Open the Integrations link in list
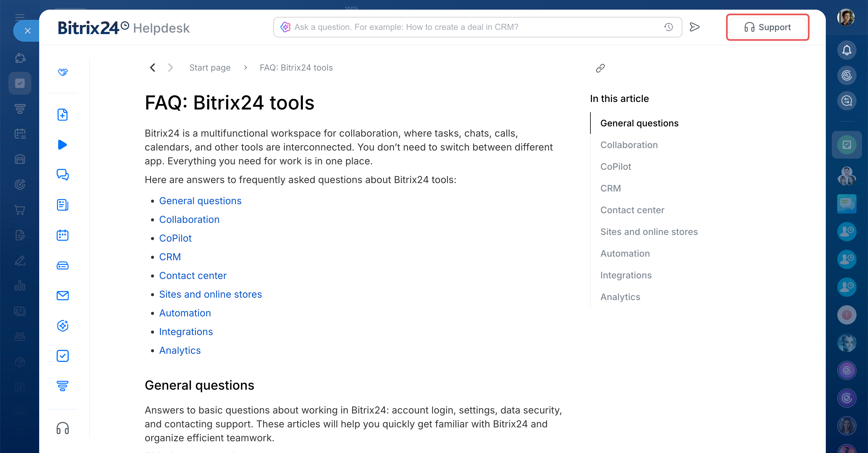This screenshot has width=868, height=453. (x=186, y=331)
